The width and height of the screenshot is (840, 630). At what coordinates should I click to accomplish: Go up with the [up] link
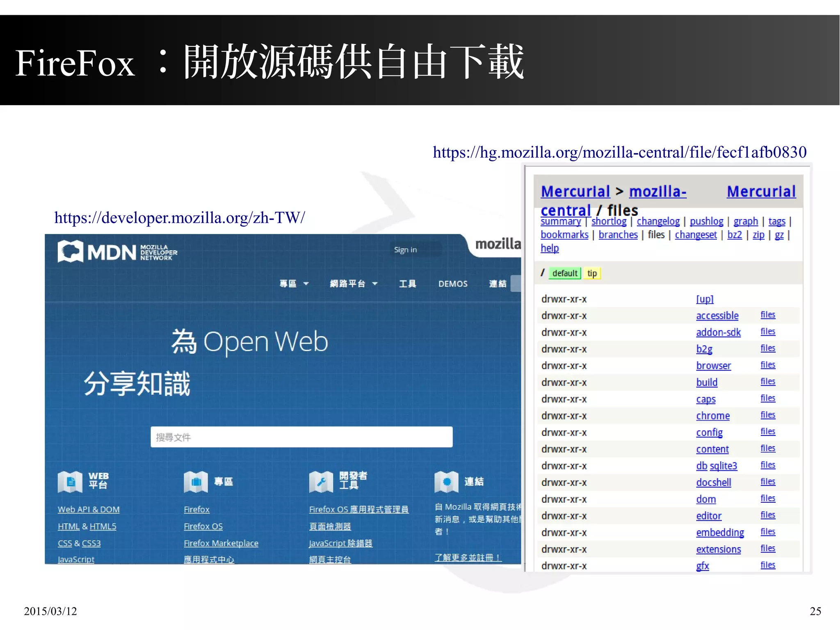click(705, 299)
